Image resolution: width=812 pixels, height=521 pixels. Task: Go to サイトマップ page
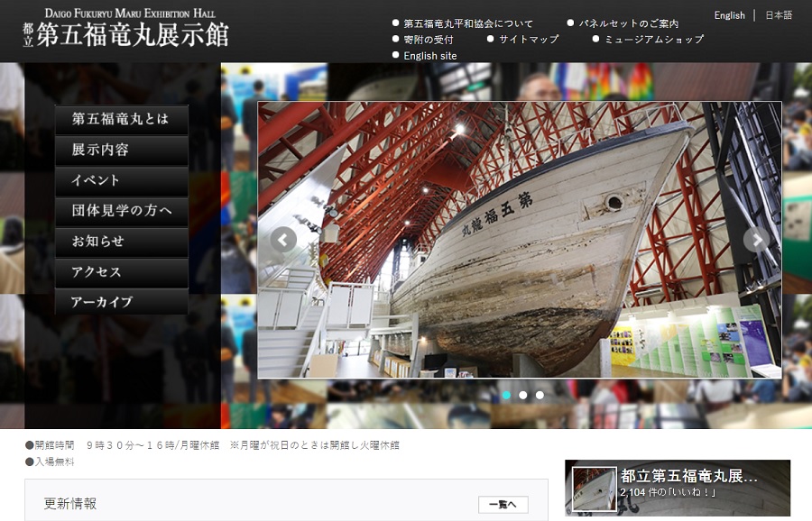(529, 40)
